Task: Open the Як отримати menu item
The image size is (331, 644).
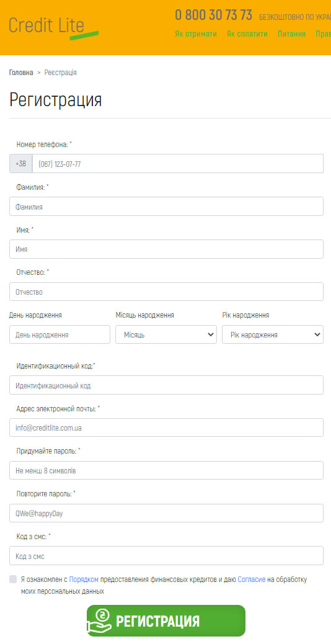Action: 196,34
